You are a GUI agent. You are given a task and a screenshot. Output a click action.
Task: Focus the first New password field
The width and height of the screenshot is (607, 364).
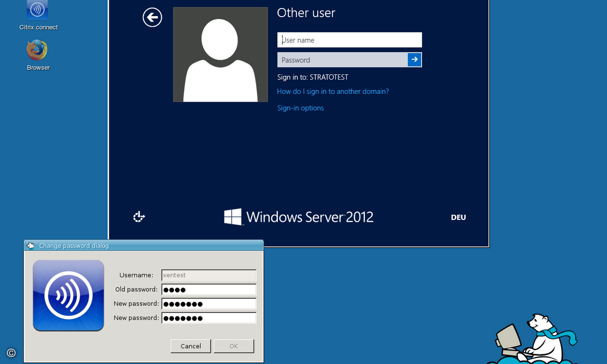[209, 304]
